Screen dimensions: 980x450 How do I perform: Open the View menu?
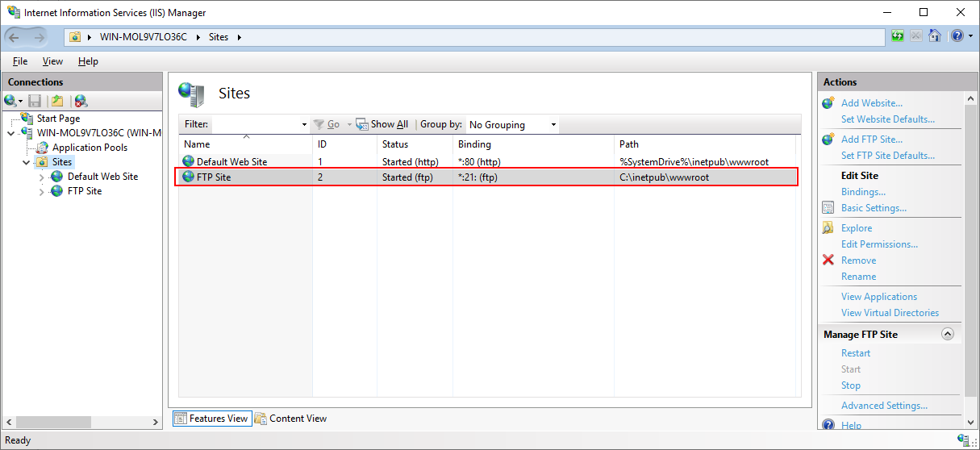click(x=52, y=61)
